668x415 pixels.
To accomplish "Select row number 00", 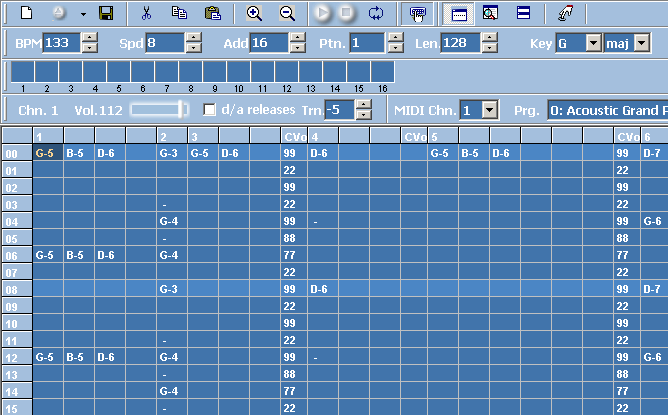I will click(x=17, y=153).
